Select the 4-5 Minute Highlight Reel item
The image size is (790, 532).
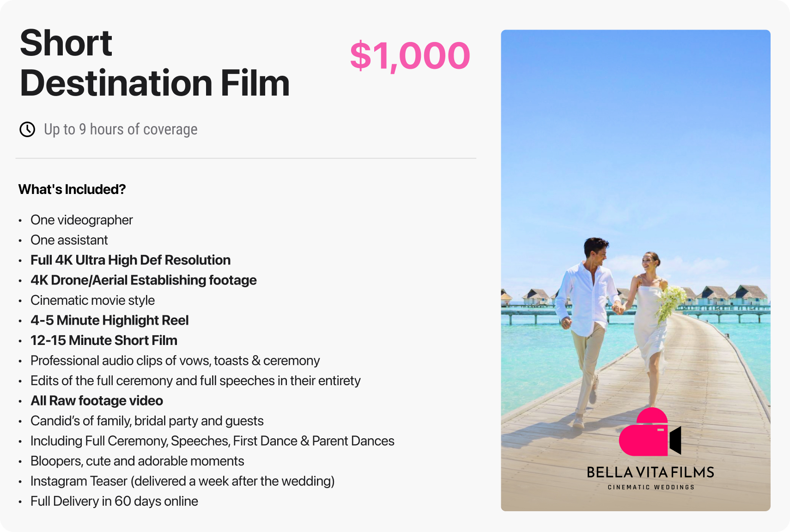109,320
